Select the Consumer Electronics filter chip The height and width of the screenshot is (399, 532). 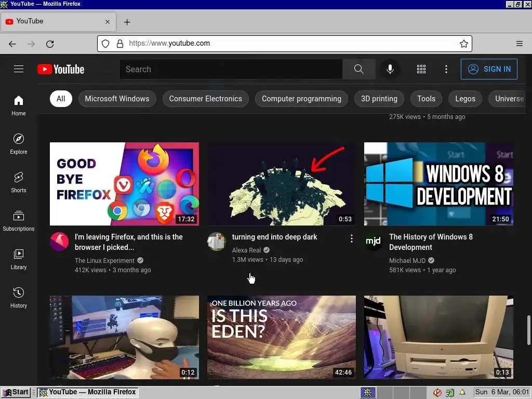click(206, 99)
